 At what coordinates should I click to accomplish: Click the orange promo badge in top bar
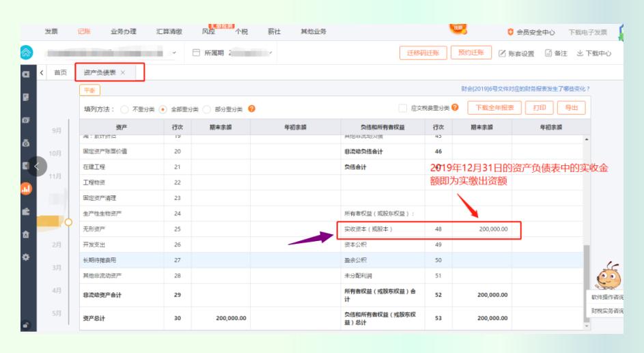[x=458, y=29]
